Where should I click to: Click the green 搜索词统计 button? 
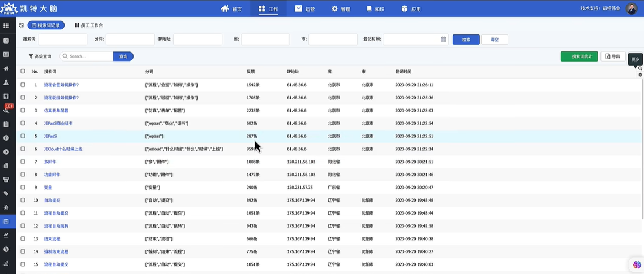tap(579, 56)
